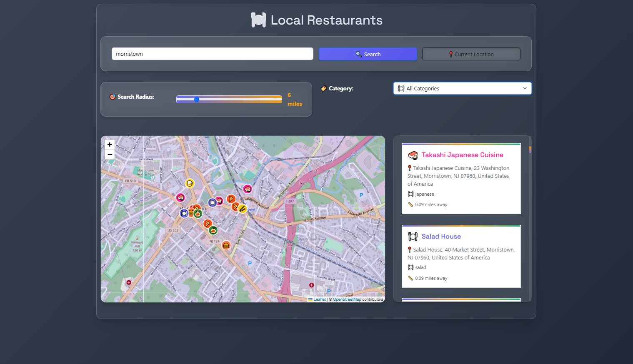Select the pizza marker just above the lower pasta marker
This screenshot has width=633, height=364.
pyautogui.click(x=208, y=224)
